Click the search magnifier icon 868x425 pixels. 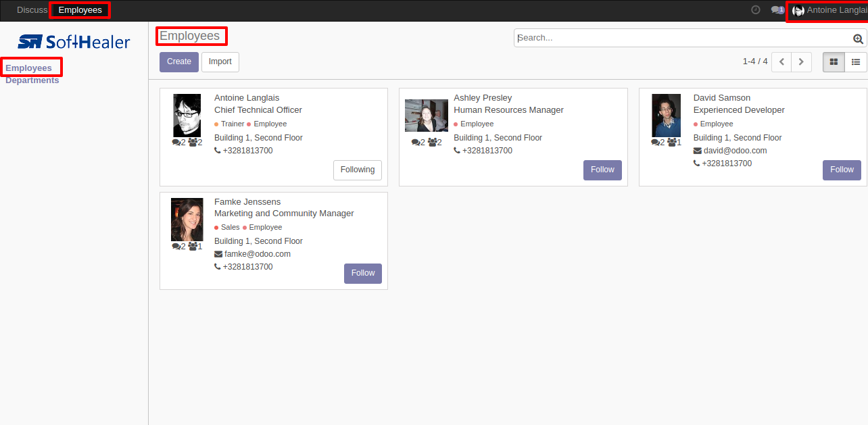pyautogui.click(x=859, y=39)
